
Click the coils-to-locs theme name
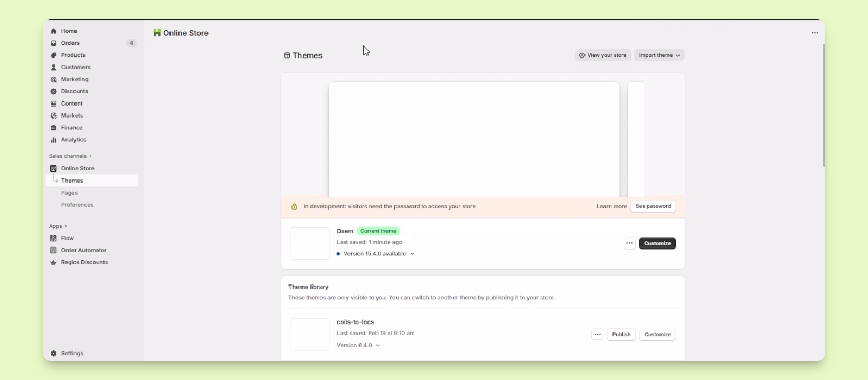coord(355,322)
